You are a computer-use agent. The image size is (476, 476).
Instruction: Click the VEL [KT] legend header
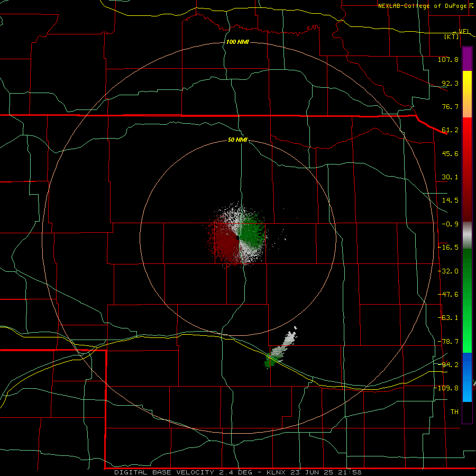pos(457,34)
